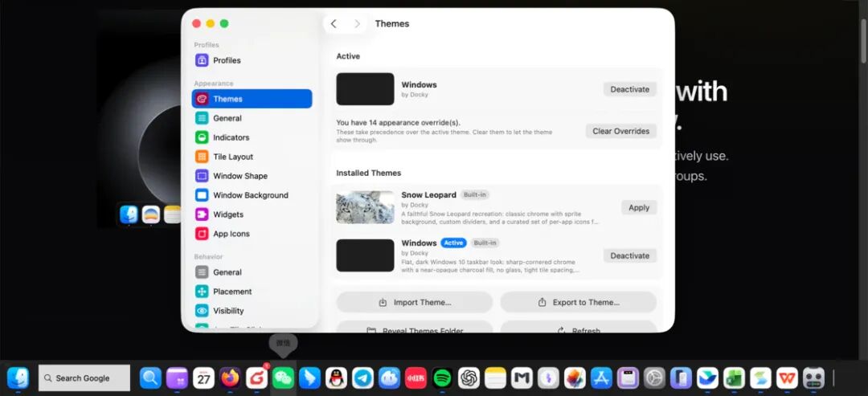Go back with the left chevron

coord(334,24)
